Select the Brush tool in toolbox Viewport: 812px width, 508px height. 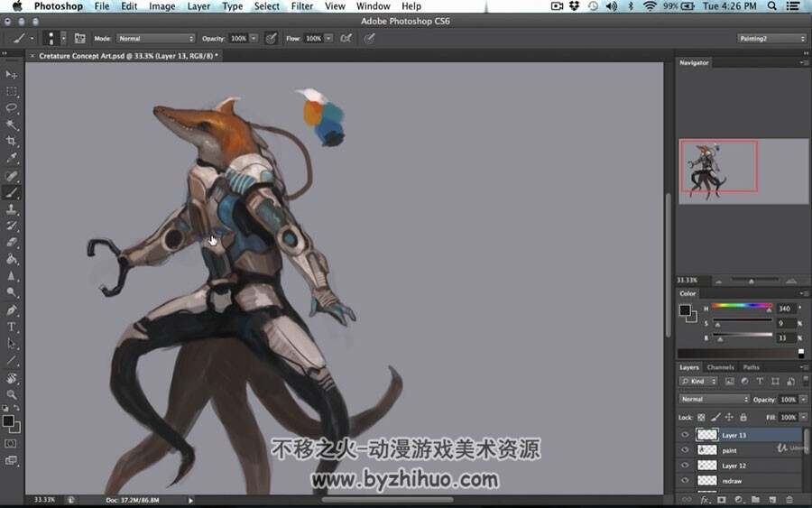tap(11, 192)
